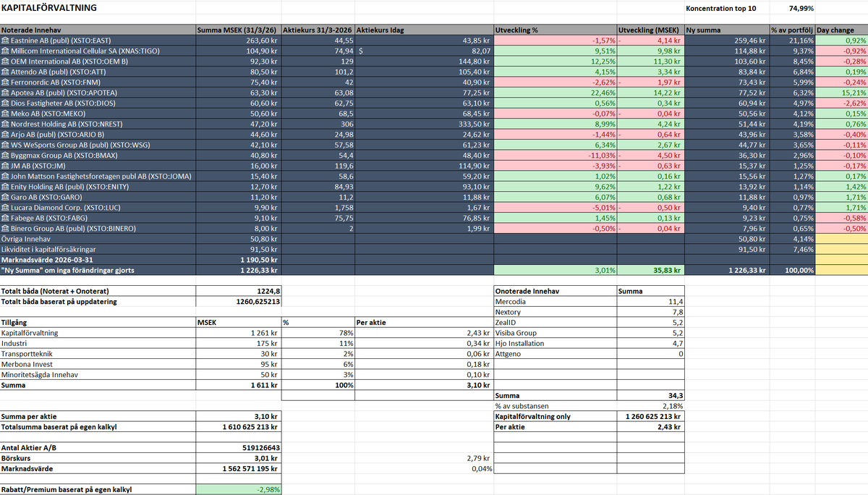Select the 'Tillgång' table header cell
868x495 pixels.
[98, 322]
